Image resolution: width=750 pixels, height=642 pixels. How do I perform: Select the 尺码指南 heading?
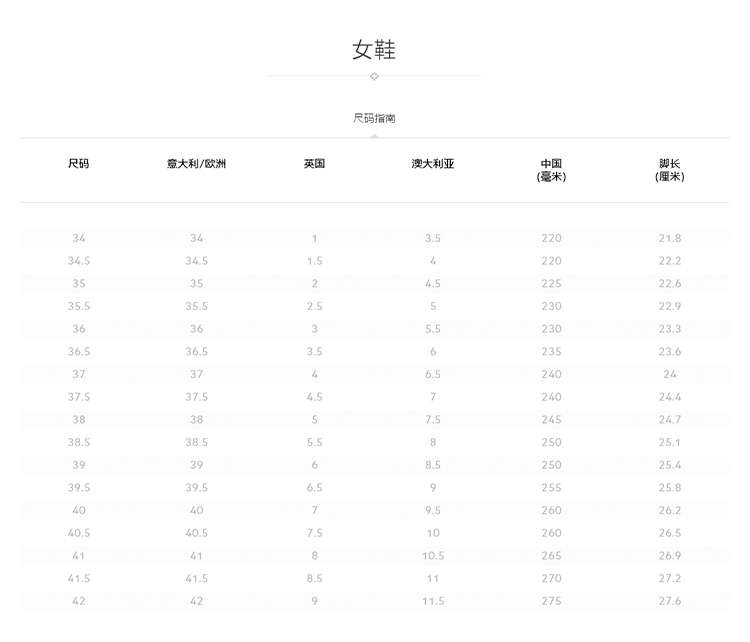[x=374, y=118]
